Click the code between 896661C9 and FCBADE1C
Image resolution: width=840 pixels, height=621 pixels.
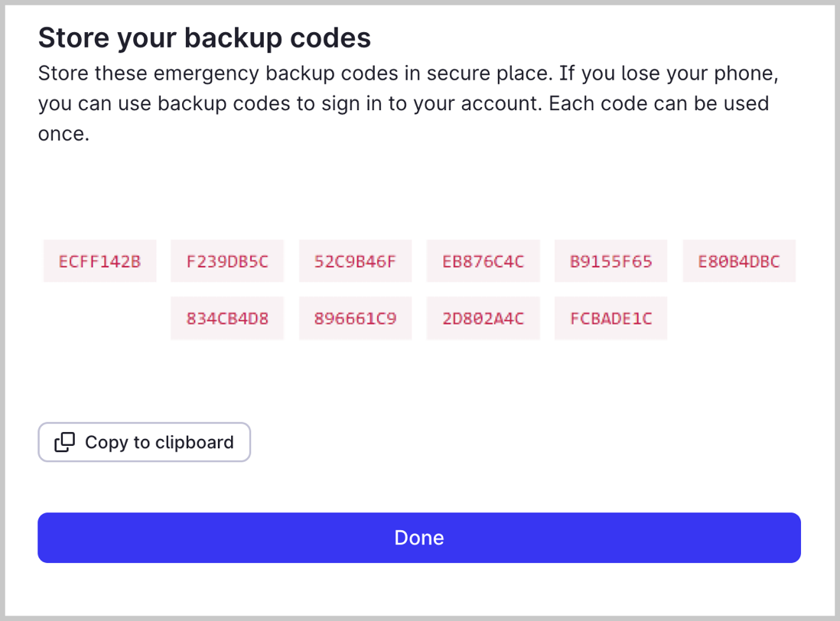[483, 318]
